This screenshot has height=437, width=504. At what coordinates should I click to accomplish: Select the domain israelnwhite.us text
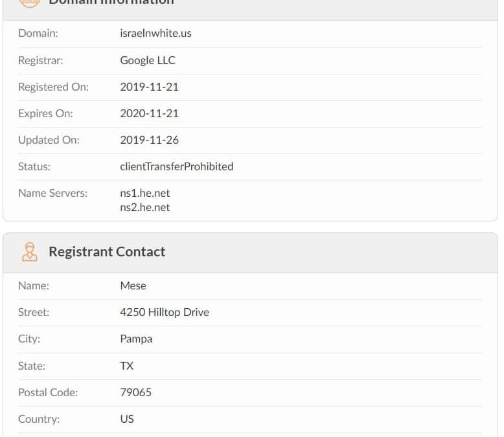coord(155,33)
